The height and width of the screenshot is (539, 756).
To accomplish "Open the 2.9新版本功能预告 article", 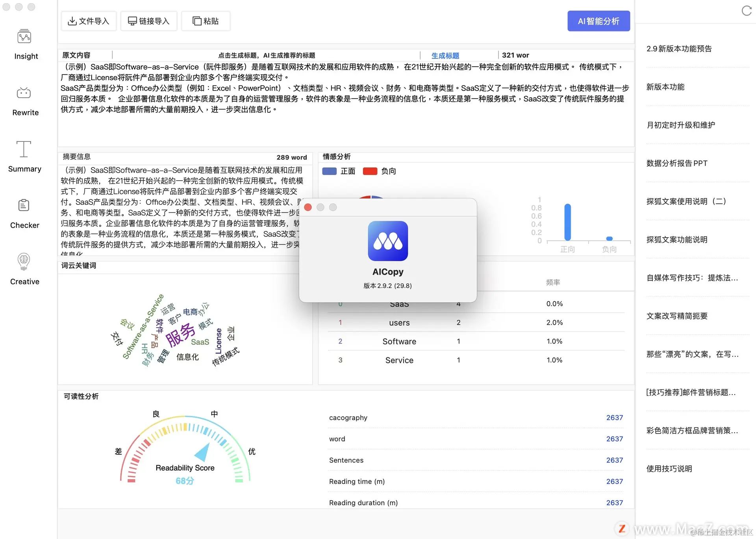I will (x=679, y=48).
